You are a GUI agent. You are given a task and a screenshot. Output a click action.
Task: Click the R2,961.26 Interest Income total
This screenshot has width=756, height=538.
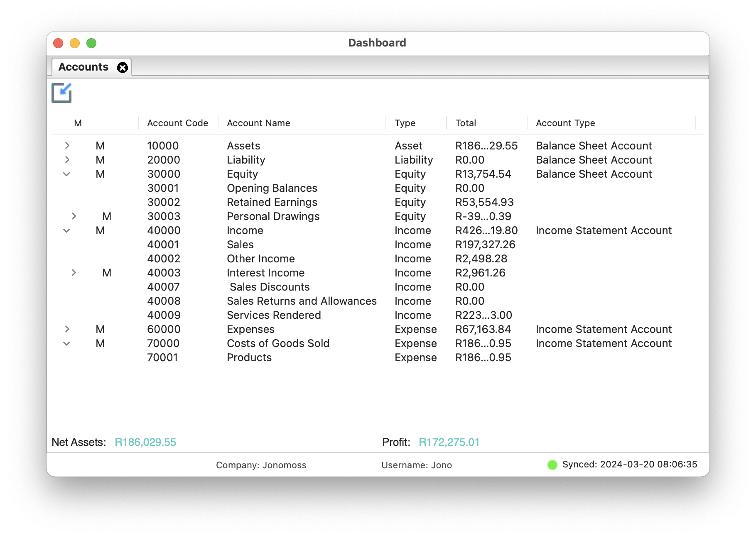(480, 273)
